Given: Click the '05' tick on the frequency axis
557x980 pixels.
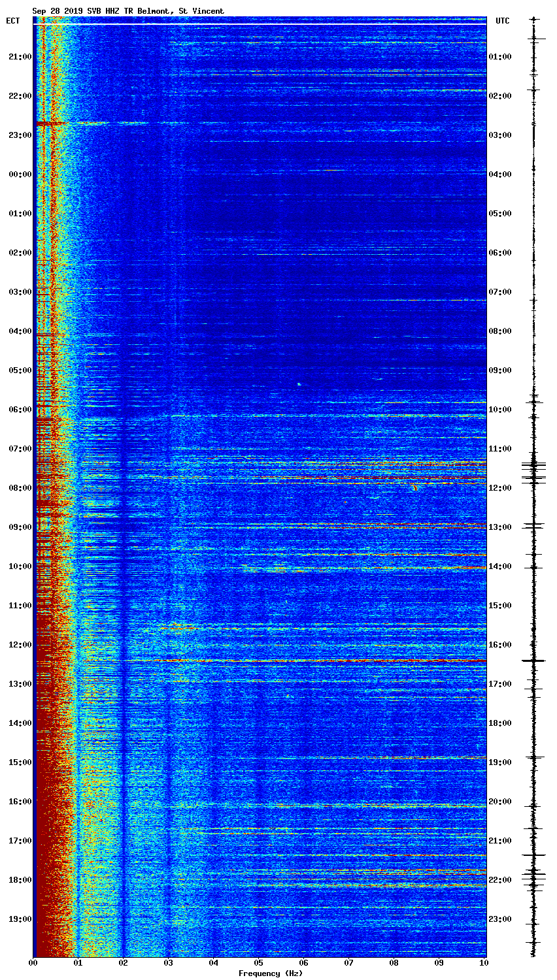Looking at the screenshot, I should 258,962.
